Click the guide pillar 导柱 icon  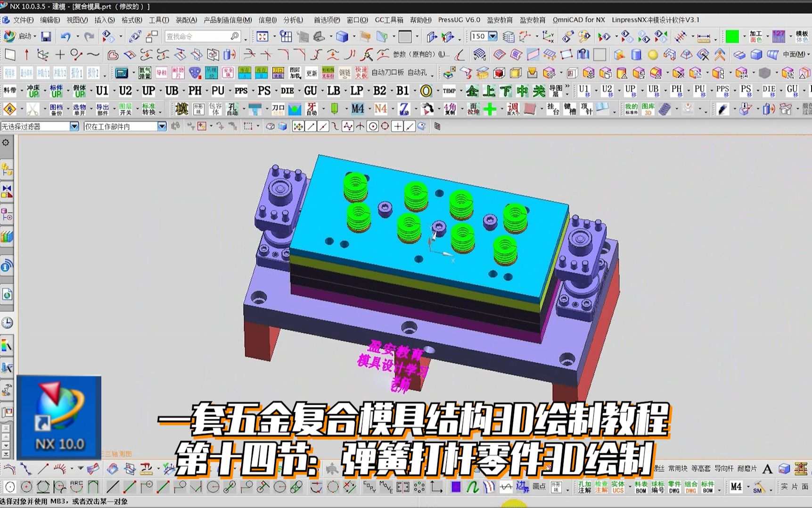click(x=162, y=73)
